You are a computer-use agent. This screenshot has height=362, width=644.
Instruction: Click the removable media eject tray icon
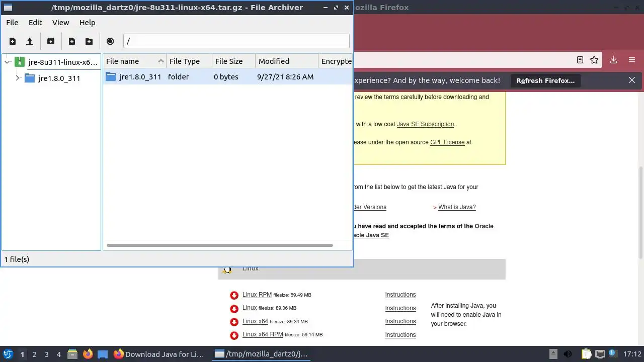pyautogui.click(x=553, y=354)
